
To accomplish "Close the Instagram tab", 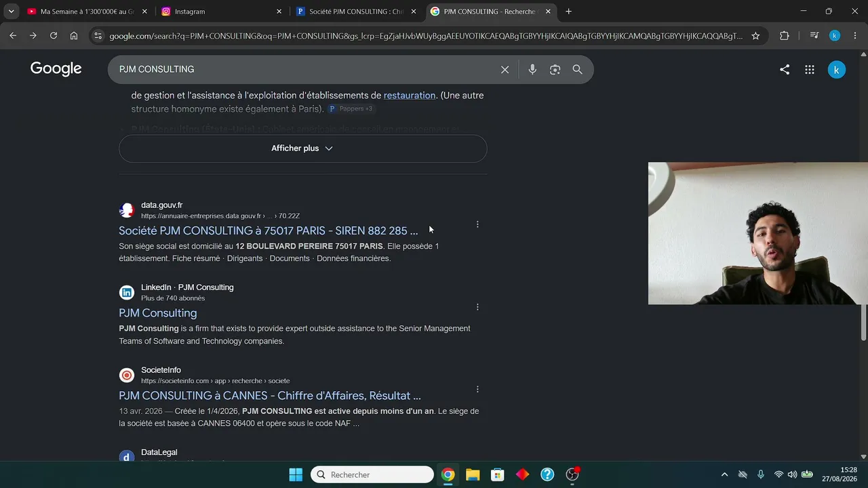I will [x=279, y=12].
